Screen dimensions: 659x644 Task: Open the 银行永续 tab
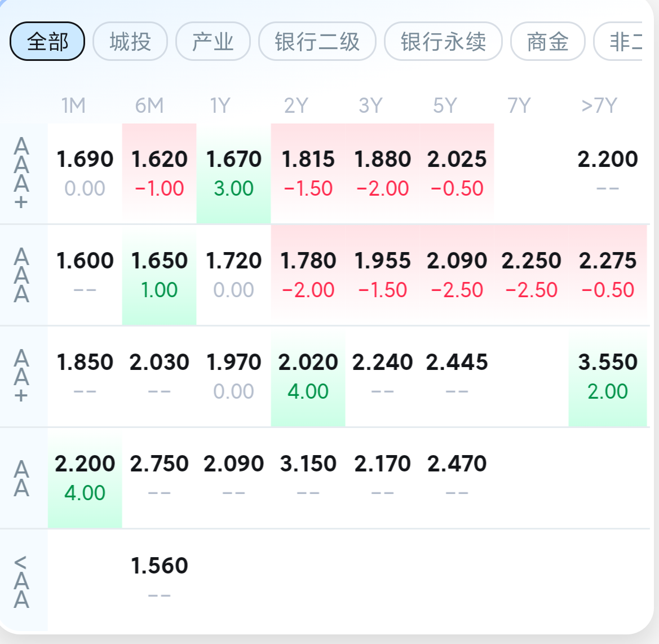(x=443, y=41)
